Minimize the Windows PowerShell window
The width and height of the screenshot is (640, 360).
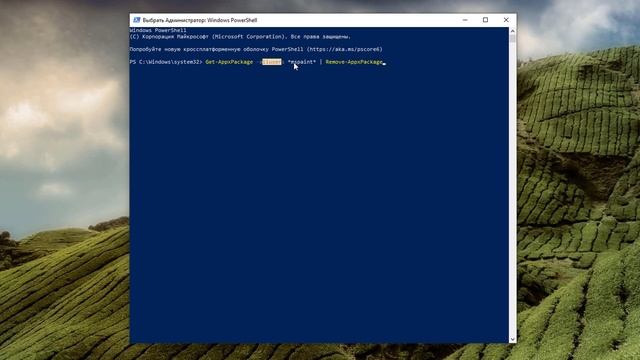coord(465,20)
